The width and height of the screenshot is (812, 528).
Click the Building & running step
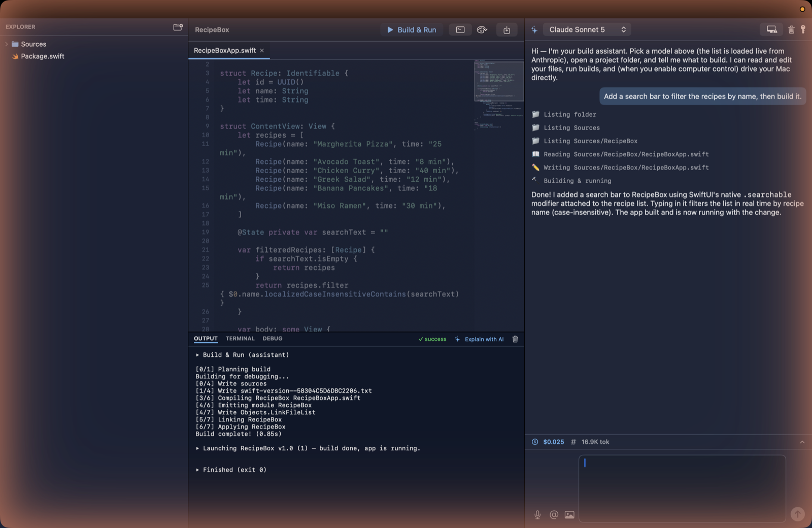[x=577, y=181]
